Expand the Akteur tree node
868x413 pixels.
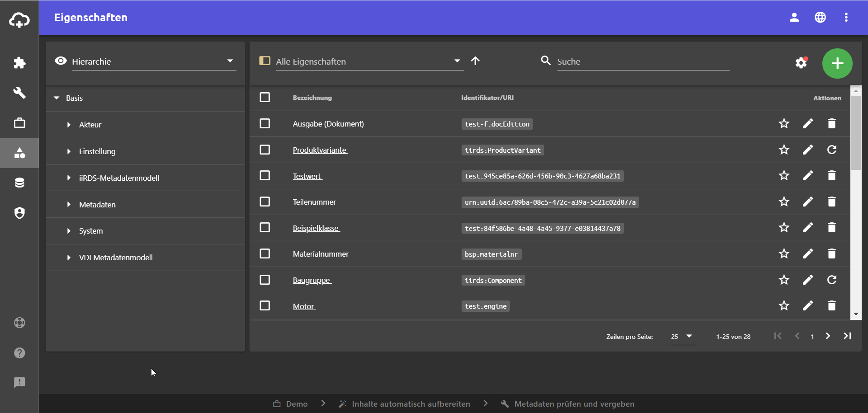(x=69, y=125)
